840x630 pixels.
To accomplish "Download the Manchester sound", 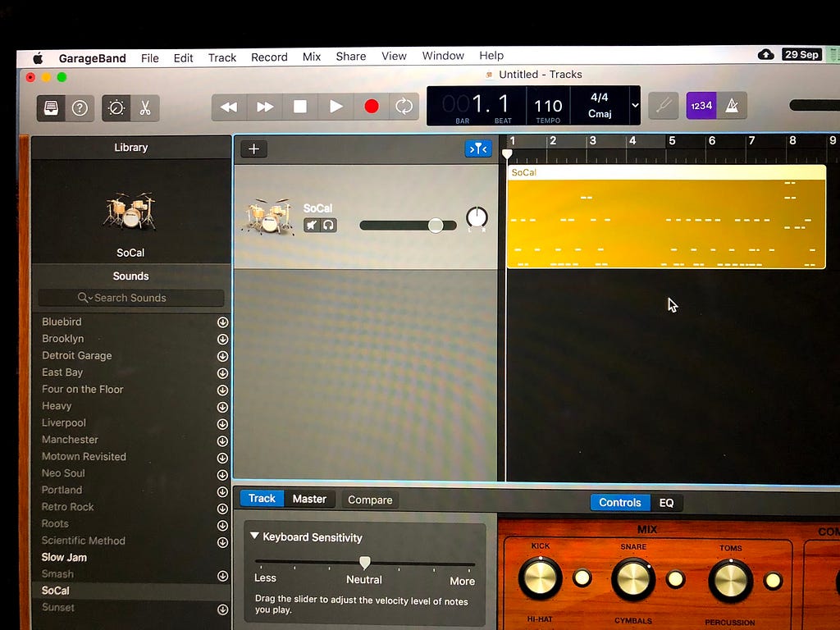I will click(223, 441).
